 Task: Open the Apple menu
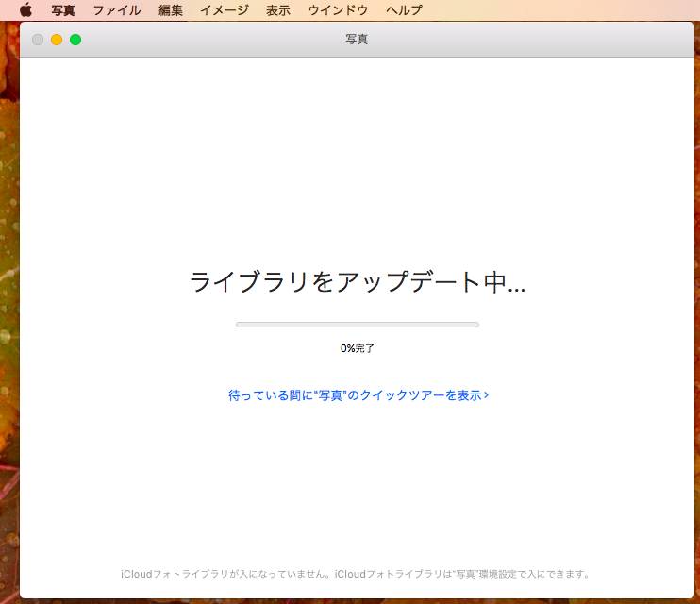coord(25,9)
